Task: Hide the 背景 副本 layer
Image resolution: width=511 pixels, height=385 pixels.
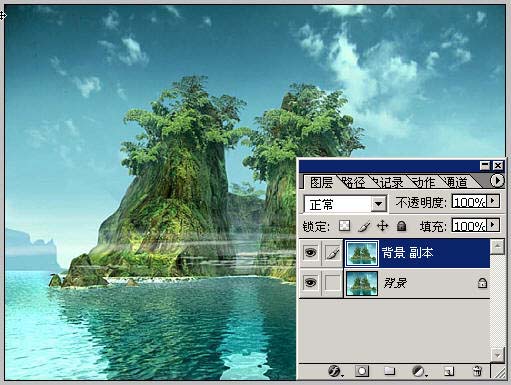Action: tap(311, 253)
